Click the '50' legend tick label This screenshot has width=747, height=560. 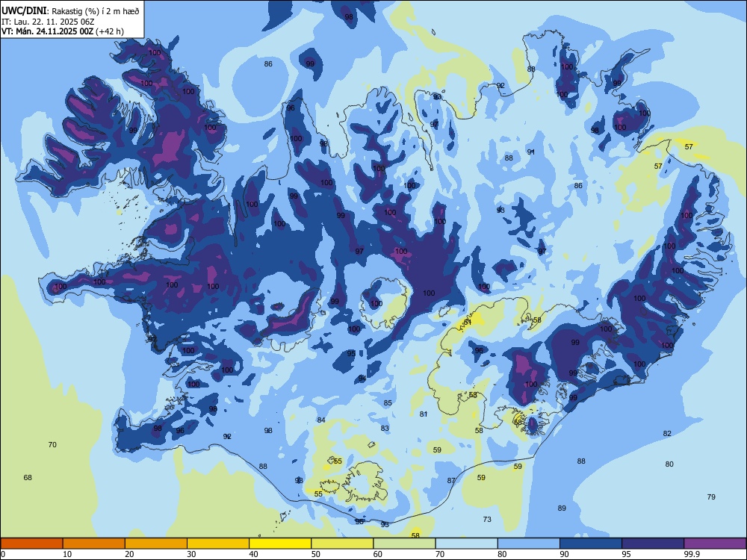click(316, 554)
